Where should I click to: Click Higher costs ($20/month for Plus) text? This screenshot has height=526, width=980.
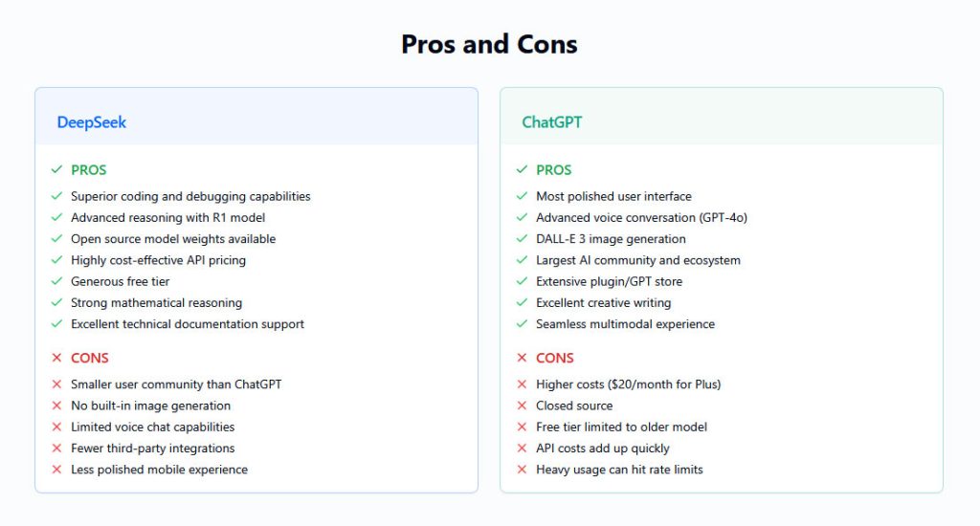coord(628,384)
